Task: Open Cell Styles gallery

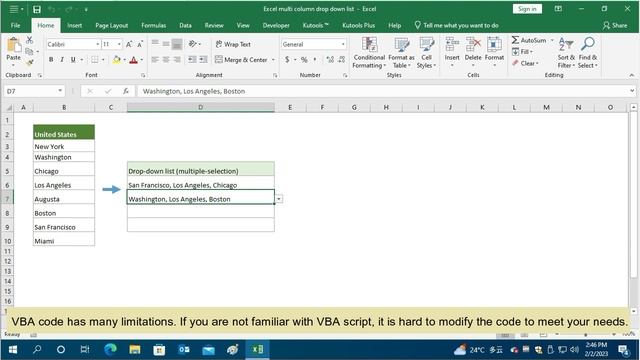Action: [427, 53]
